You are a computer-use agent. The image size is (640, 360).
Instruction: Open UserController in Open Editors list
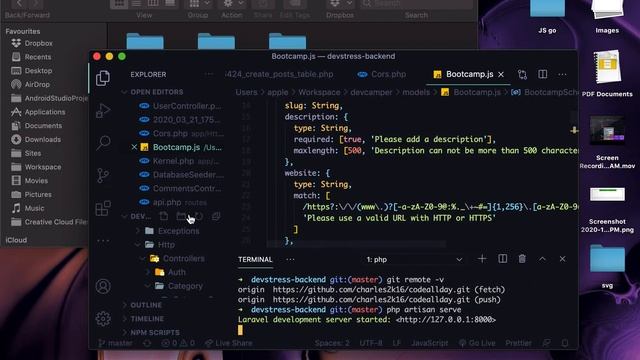click(x=182, y=106)
